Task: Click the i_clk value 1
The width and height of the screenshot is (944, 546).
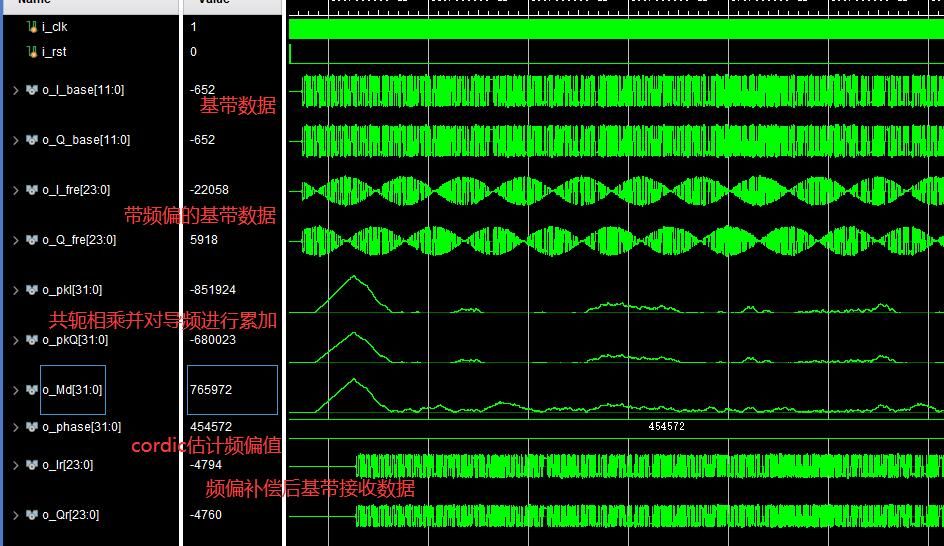Action: pyautogui.click(x=193, y=26)
